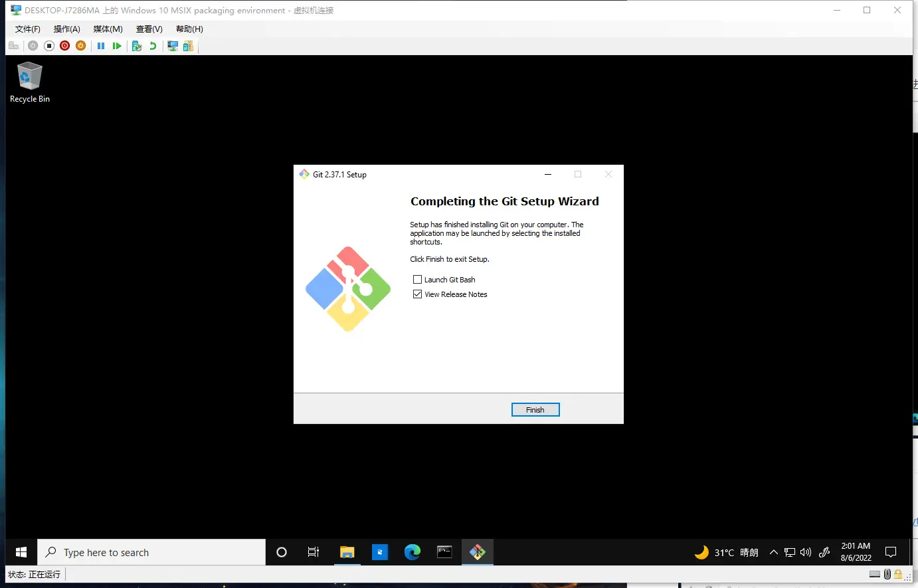Click the Finish button
This screenshot has height=588, width=918.
click(x=535, y=410)
